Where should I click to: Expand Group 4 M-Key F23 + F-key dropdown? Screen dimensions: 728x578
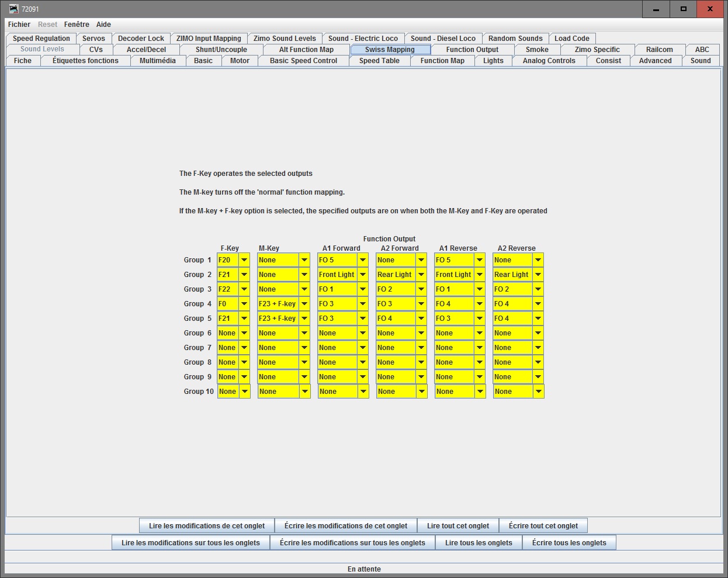(283, 304)
